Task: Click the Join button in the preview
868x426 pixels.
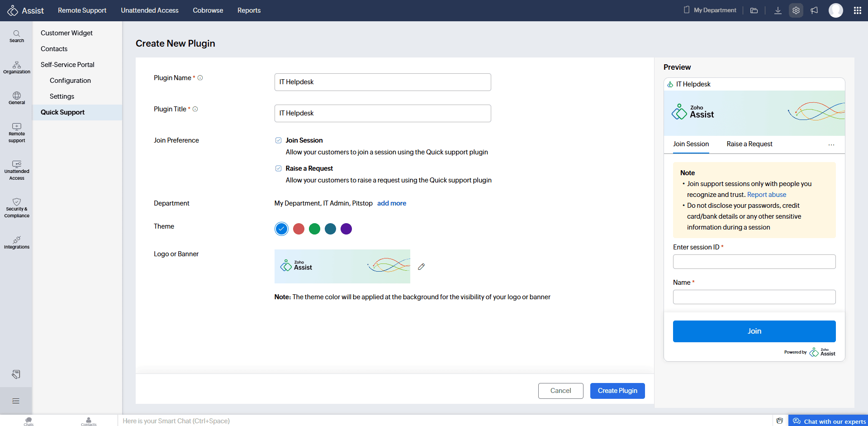Action: 754,331
